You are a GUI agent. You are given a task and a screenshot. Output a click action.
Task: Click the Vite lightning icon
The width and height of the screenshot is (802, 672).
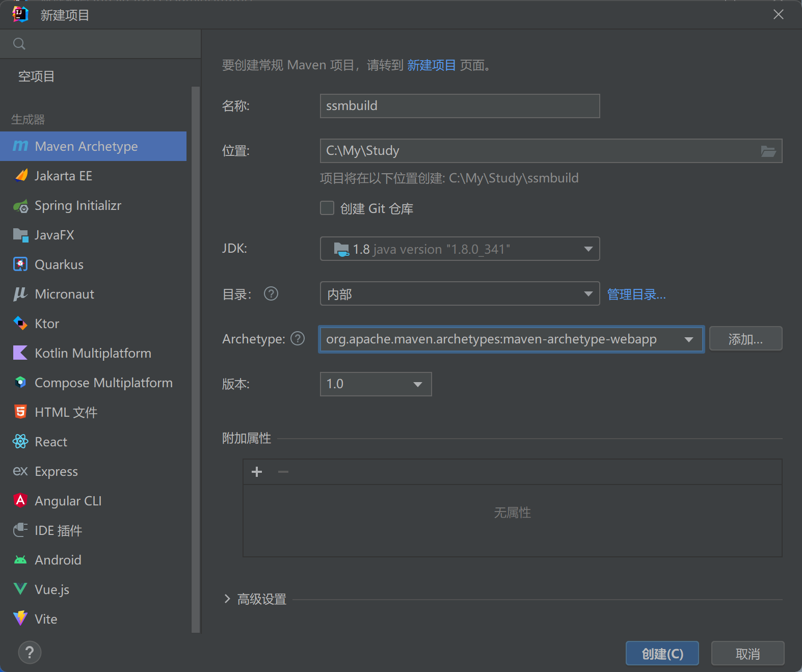click(x=20, y=618)
